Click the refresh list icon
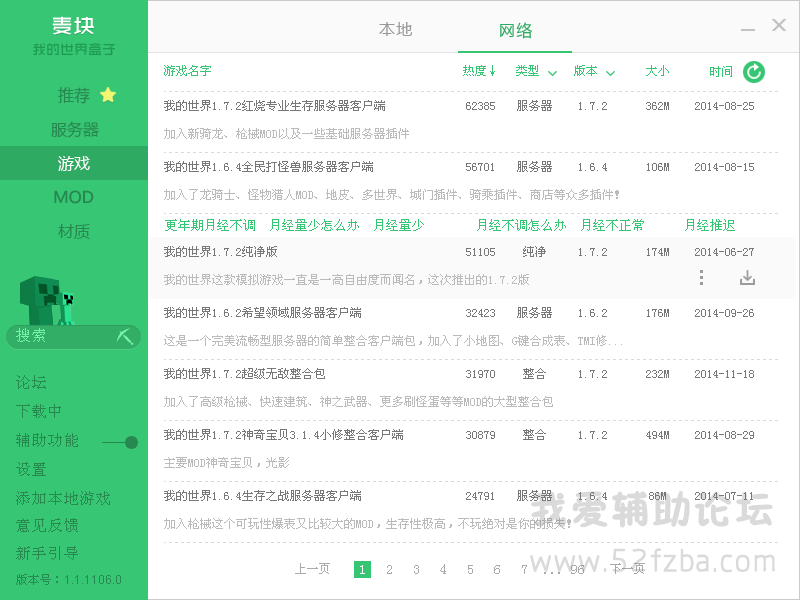 click(x=754, y=71)
